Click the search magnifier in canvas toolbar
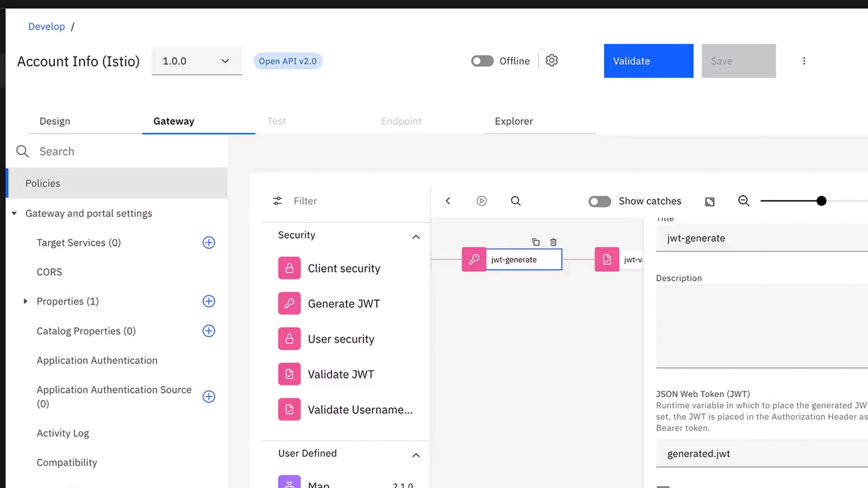 click(515, 201)
